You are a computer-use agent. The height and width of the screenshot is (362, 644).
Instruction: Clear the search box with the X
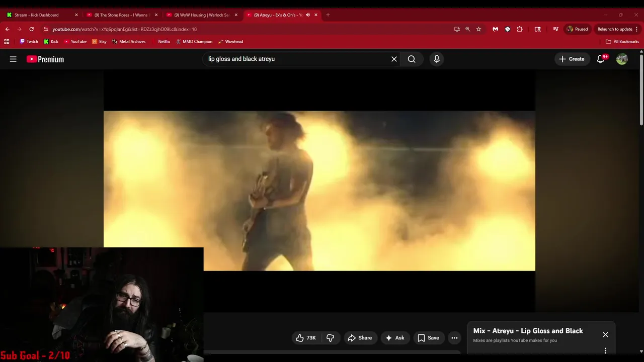point(394,59)
